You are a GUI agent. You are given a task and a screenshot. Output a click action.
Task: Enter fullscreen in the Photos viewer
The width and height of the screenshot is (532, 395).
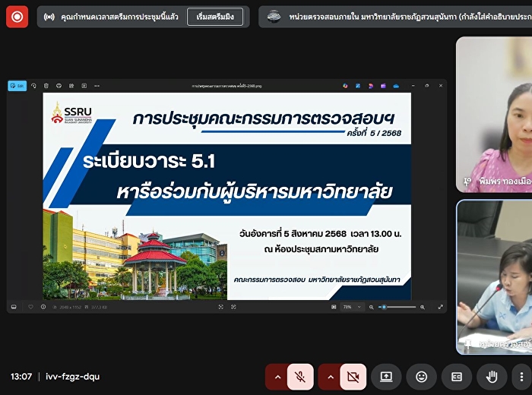[x=440, y=307]
